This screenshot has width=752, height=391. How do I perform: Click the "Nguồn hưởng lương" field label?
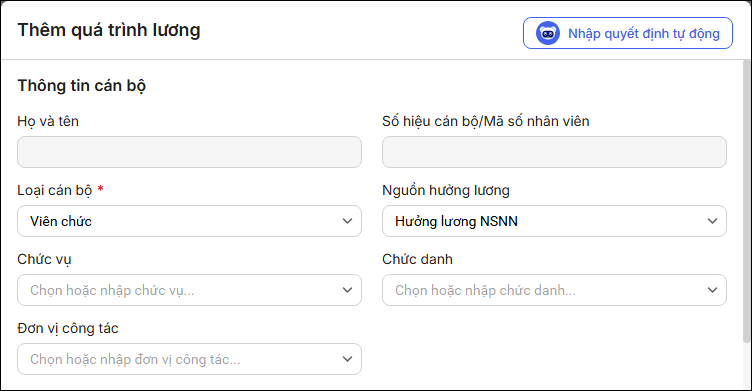(446, 190)
